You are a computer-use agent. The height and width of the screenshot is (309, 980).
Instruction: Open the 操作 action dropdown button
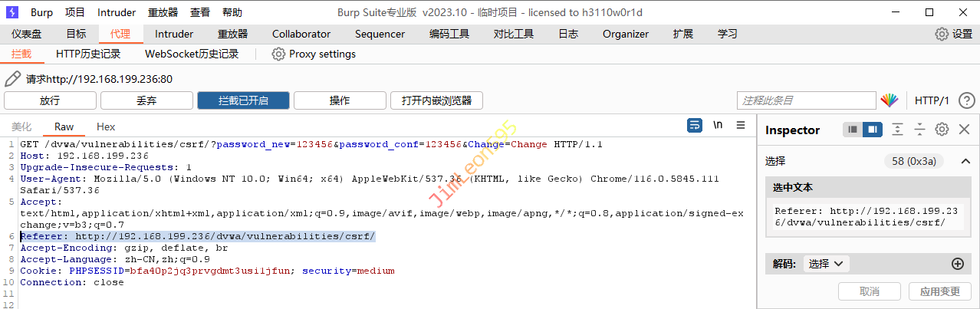pos(340,100)
